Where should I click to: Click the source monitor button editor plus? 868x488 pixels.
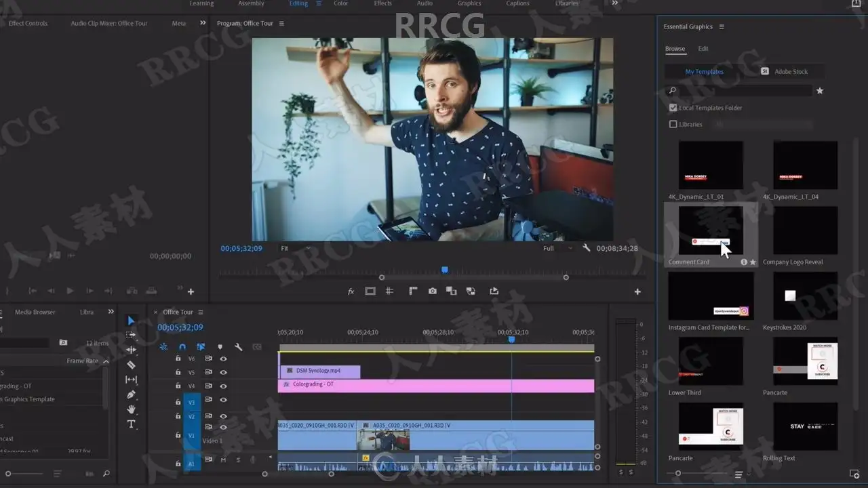coord(191,291)
